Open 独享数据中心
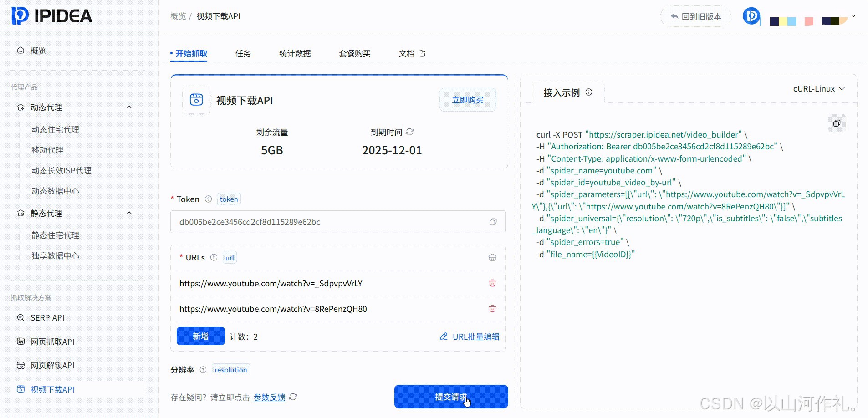868x418 pixels. (55, 256)
